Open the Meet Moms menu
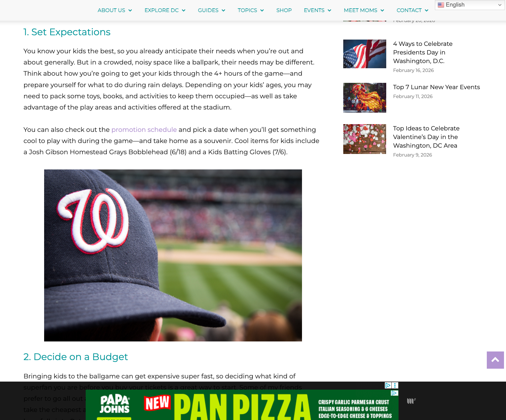506x420 pixels. (364, 10)
